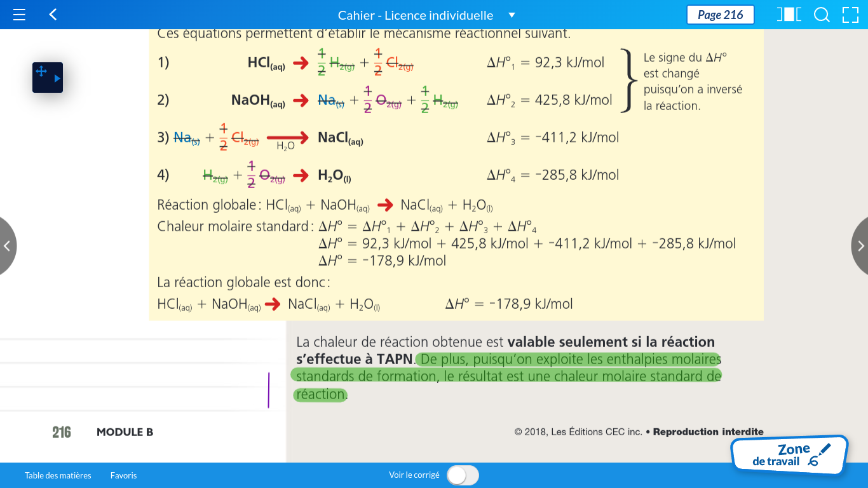Click the Voir le corrigé label

click(x=414, y=475)
